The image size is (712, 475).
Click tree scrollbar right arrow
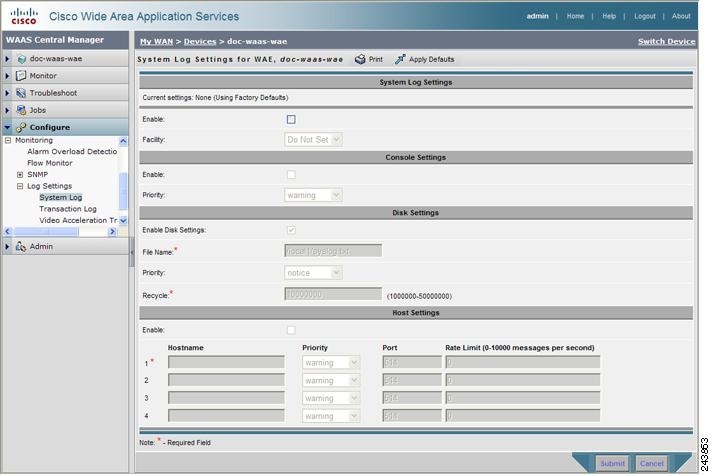coord(112,232)
